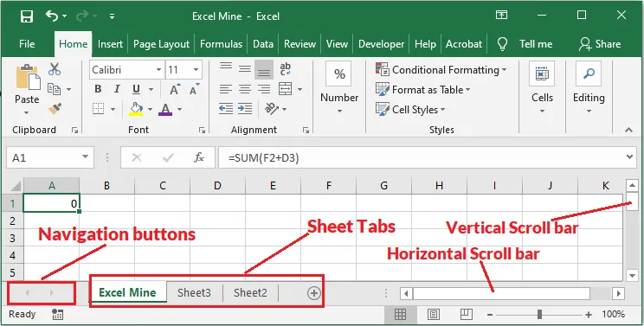644x326 pixels.
Task: Align text left
Action: [x=225, y=89]
